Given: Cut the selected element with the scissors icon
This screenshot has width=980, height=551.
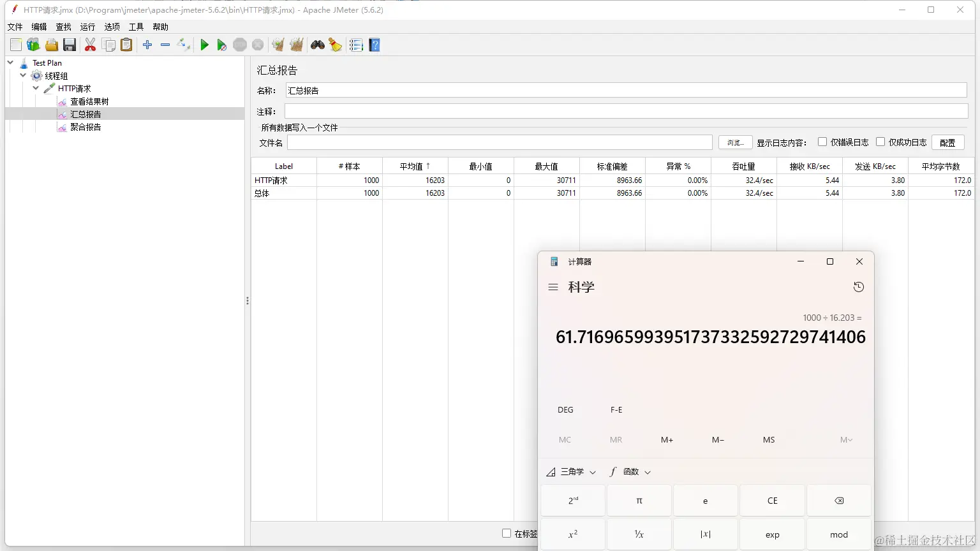Looking at the screenshot, I should point(90,45).
